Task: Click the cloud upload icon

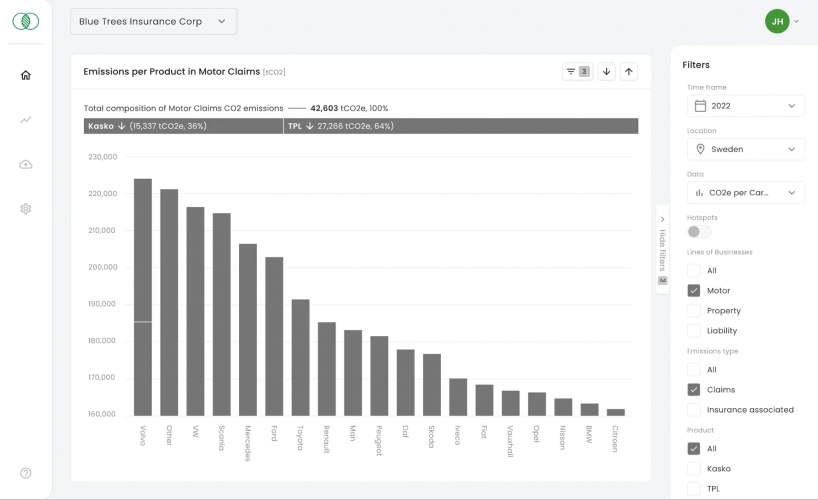Action: (x=26, y=164)
